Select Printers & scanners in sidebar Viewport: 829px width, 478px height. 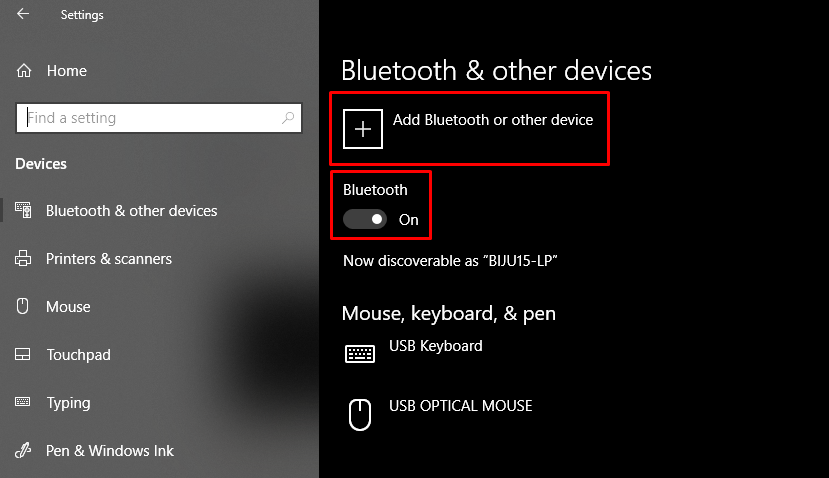tap(108, 259)
